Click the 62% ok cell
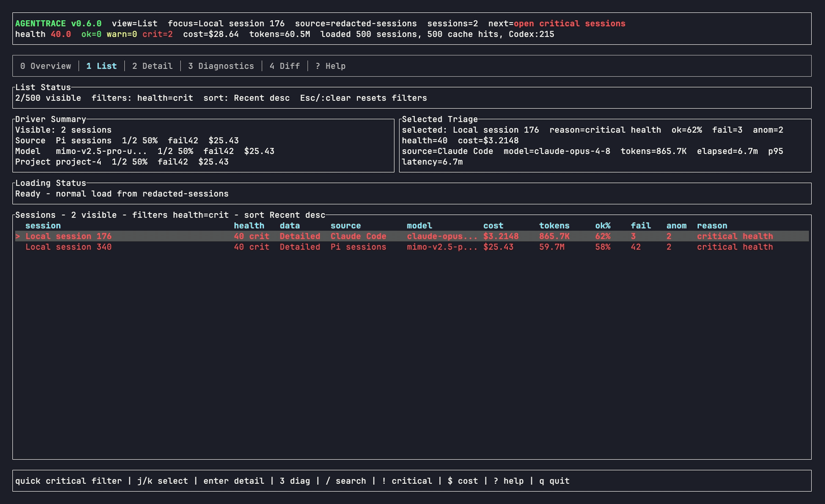 (603, 236)
